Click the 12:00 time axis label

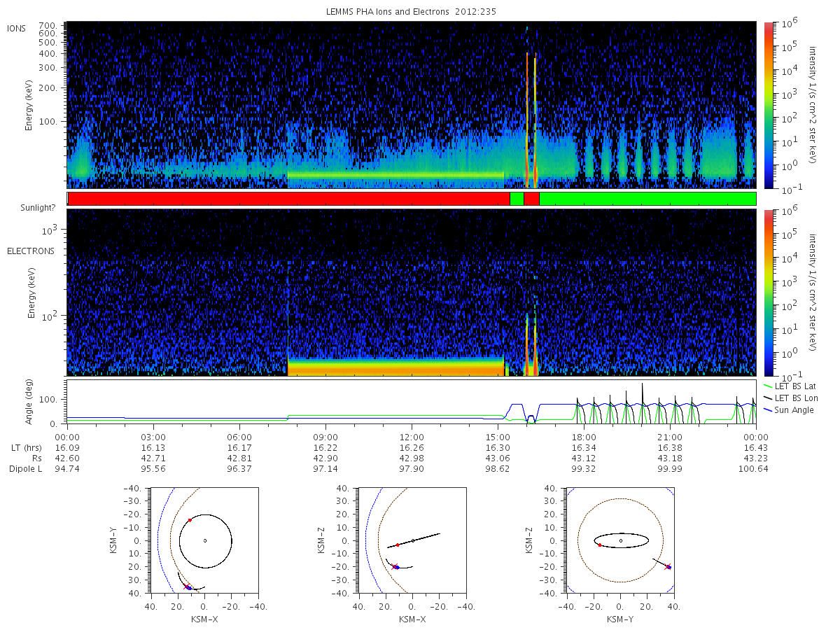click(x=412, y=436)
